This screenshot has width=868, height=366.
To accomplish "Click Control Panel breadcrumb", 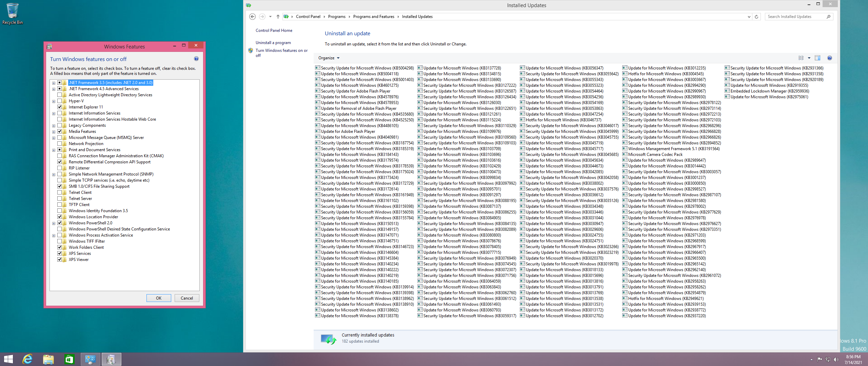I will (x=308, y=17).
